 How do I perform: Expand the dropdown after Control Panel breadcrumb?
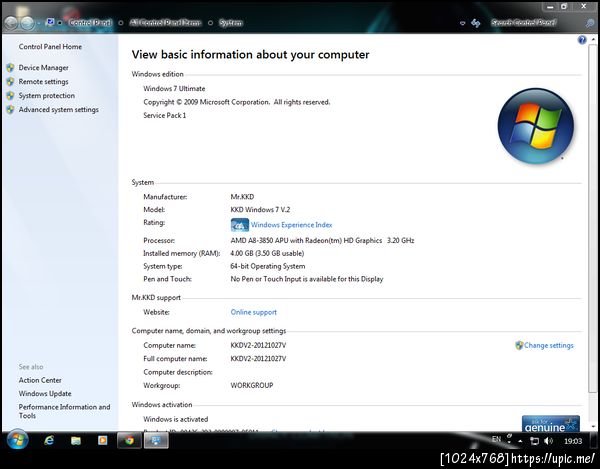coord(121,23)
